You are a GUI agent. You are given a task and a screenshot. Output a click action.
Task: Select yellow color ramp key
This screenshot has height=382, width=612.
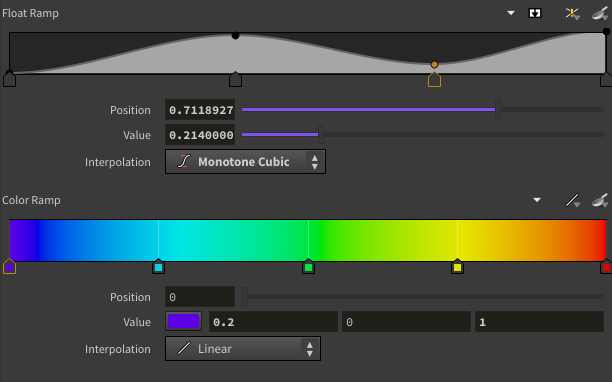457,267
